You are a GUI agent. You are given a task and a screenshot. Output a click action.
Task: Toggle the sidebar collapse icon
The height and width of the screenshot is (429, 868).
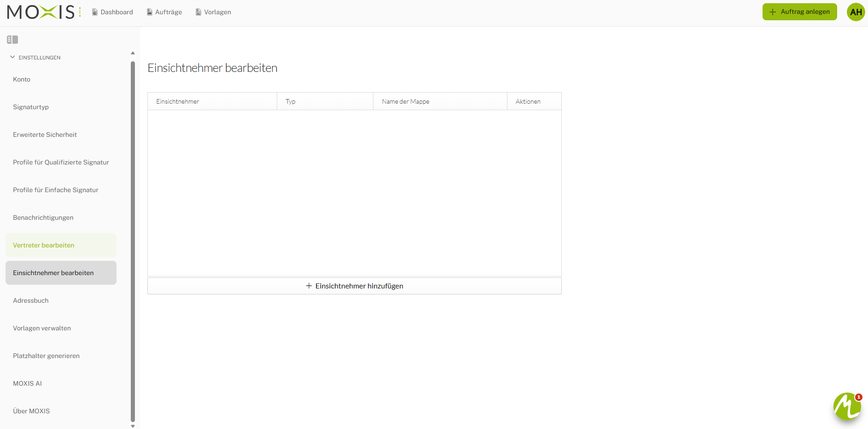click(x=12, y=40)
